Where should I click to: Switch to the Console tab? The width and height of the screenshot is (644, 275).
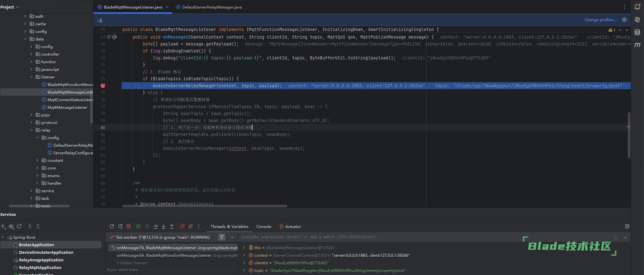pyautogui.click(x=264, y=226)
